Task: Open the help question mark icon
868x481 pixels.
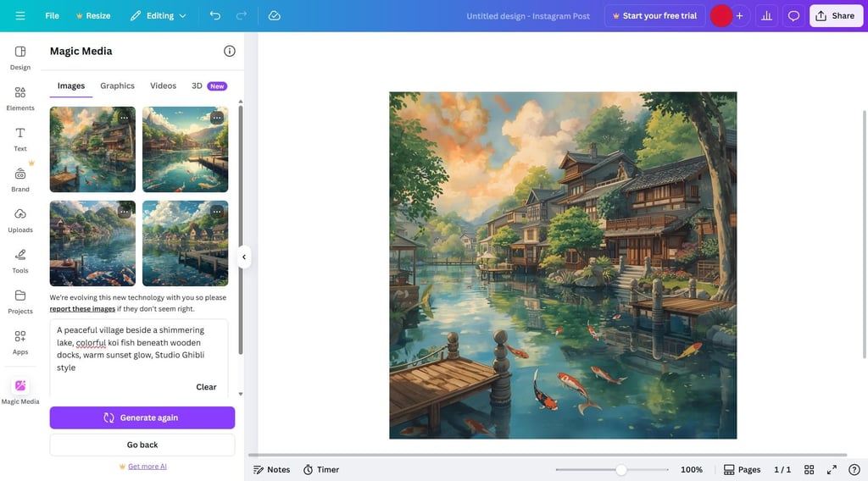Action: pyautogui.click(x=854, y=469)
